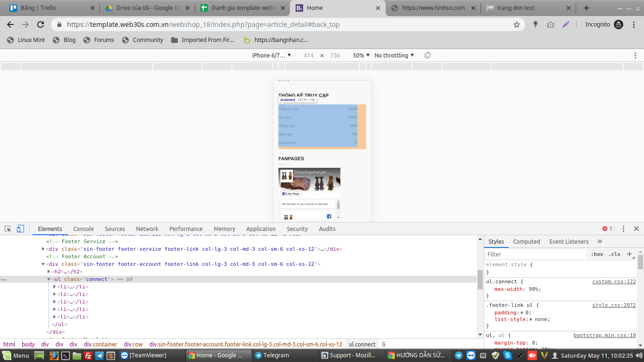
Task: Open the style.css:2072 source link
Action: [614, 305]
